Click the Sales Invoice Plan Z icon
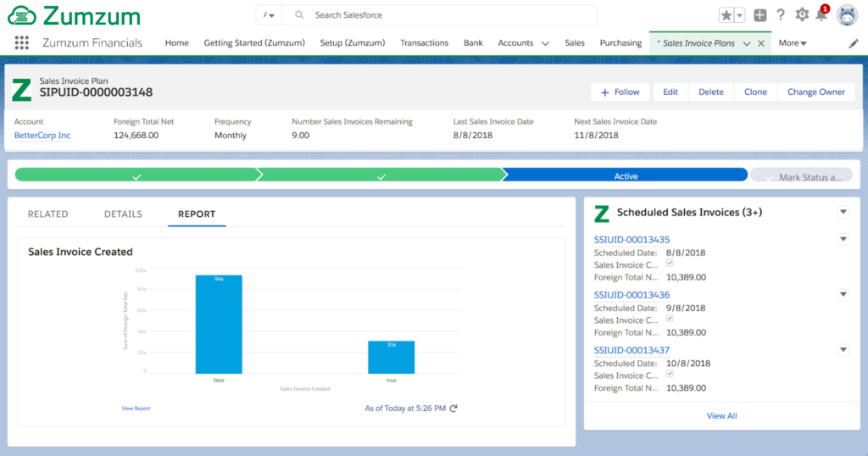The image size is (868, 456). [22, 90]
